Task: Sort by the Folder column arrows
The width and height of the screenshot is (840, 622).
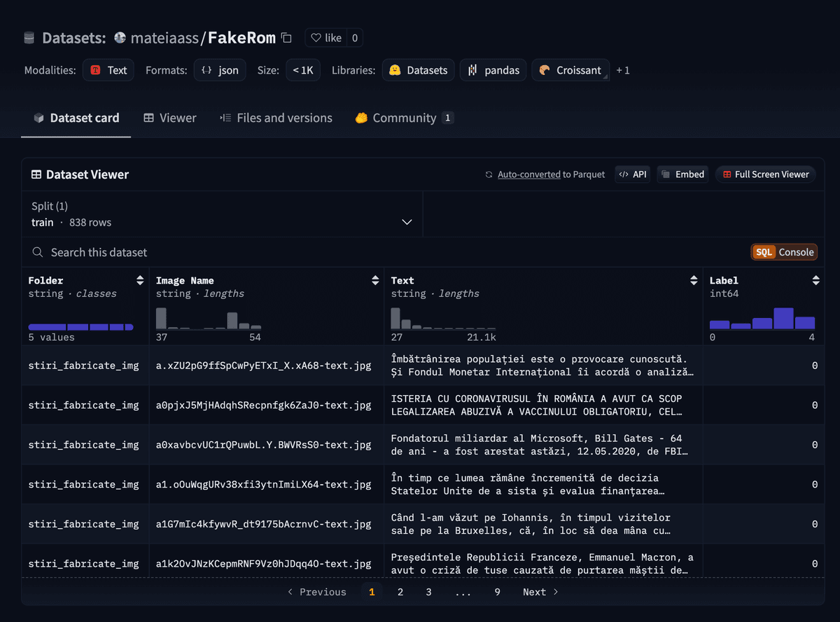Action: (140, 281)
